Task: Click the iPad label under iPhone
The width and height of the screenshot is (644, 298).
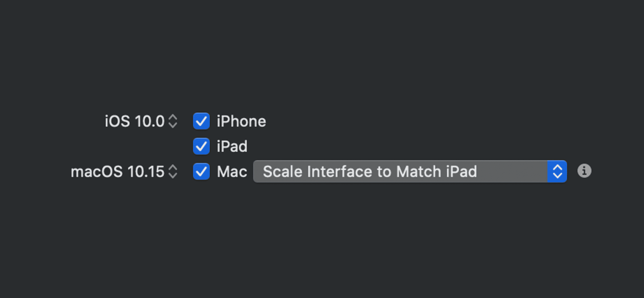Action: point(232,147)
